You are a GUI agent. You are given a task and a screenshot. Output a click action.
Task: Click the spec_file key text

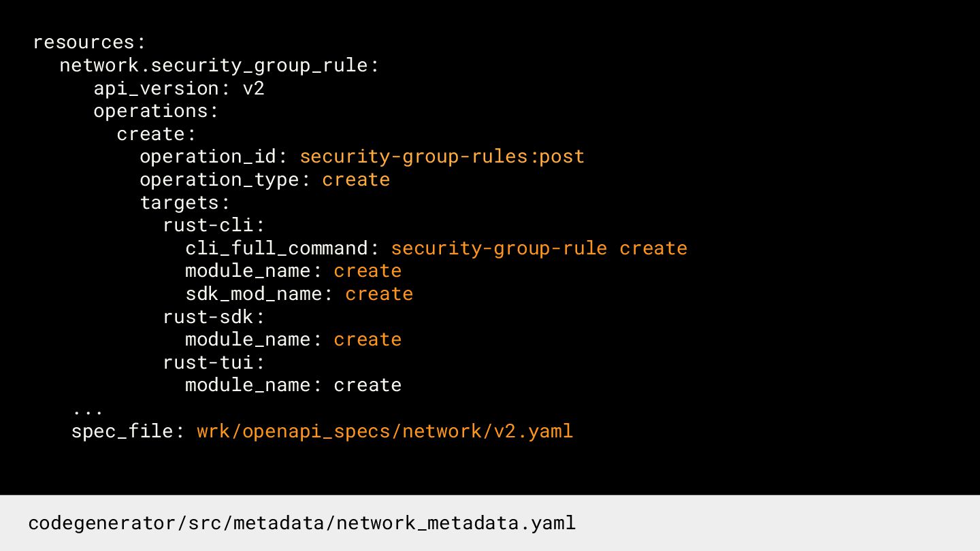click(x=122, y=431)
